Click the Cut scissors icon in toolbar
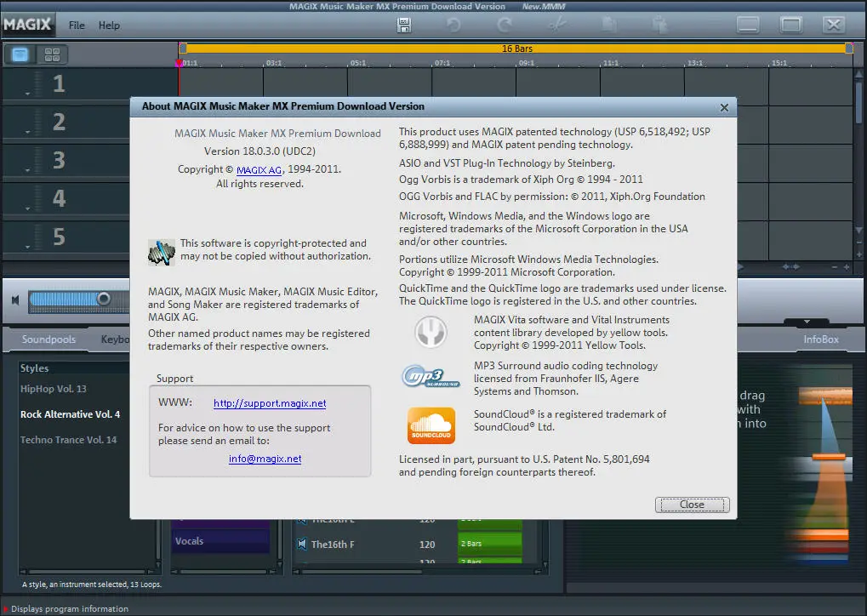The width and height of the screenshot is (867, 616). pos(556,26)
